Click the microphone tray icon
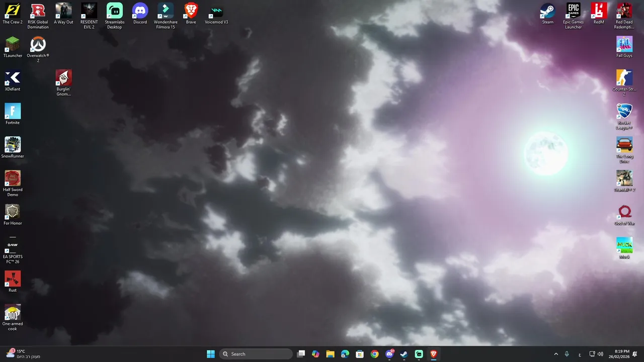The width and height of the screenshot is (644, 362). (x=567, y=354)
